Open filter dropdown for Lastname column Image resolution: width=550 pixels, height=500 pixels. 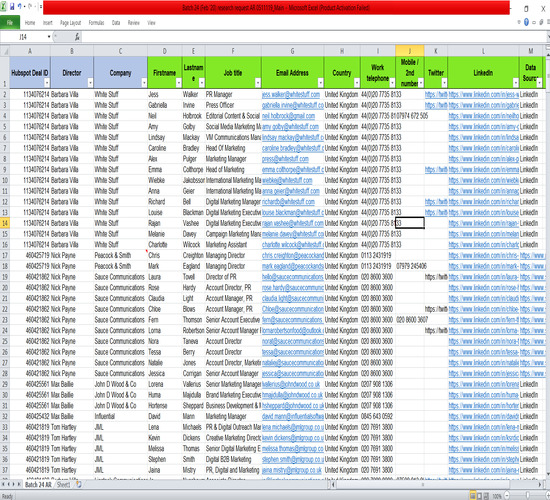coord(202,83)
